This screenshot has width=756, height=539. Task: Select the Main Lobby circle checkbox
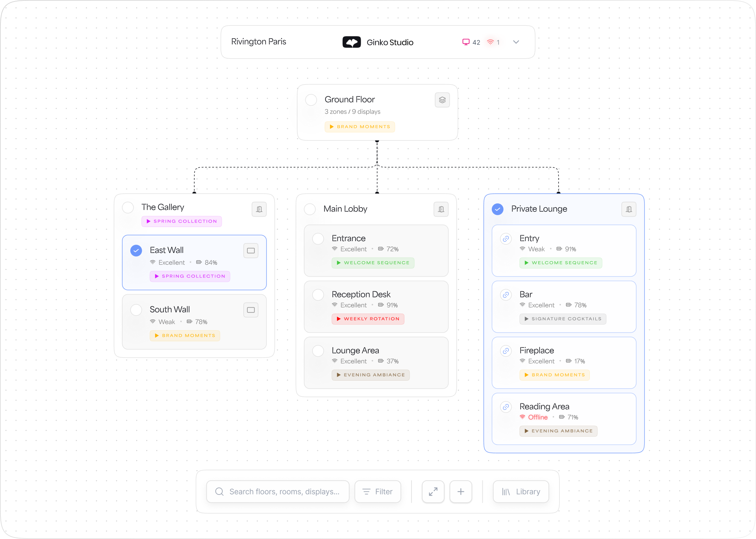pyautogui.click(x=310, y=209)
